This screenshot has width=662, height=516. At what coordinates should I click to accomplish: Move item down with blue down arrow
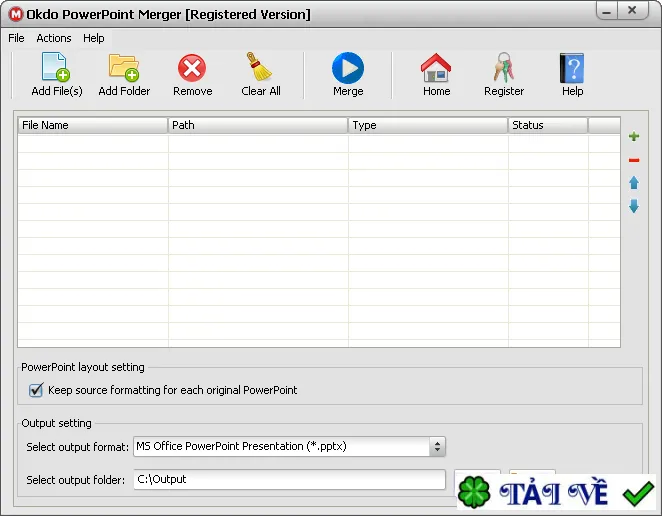coord(634,206)
